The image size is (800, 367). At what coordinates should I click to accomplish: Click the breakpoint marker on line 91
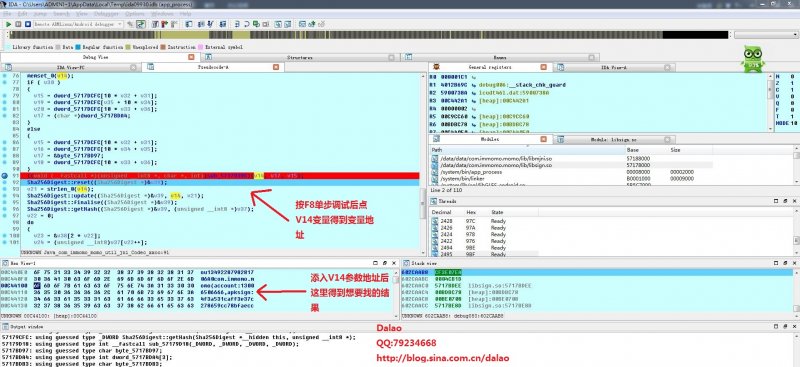pos(5,176)
